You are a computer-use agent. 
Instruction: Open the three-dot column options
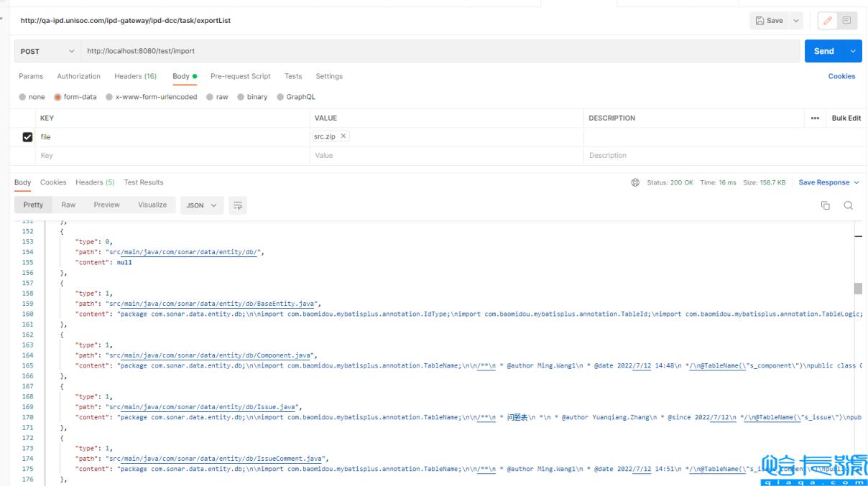click(815, 118)
